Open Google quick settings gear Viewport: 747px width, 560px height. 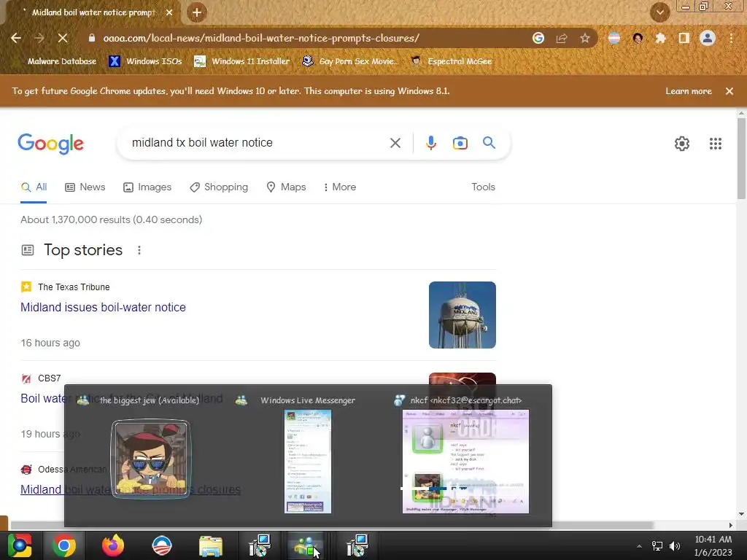[x=682, y=144]
